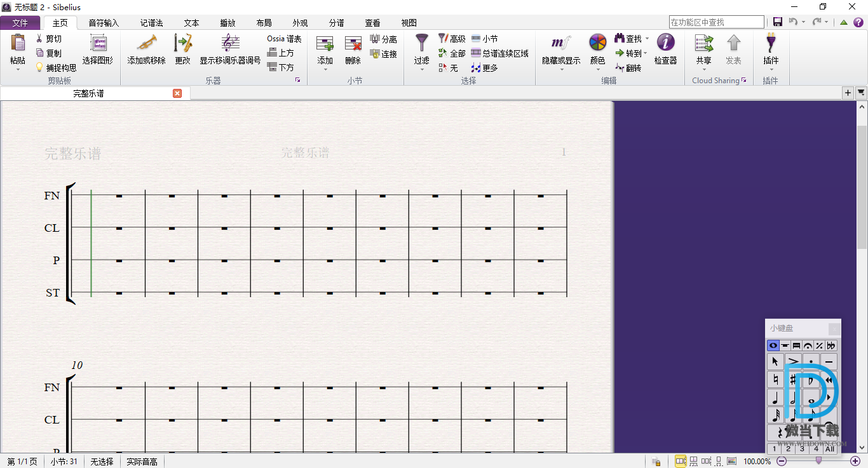Switch to the Note Input (音符输入) tab
The width and height of the screenshot is (868, 468).
coord(104,23)
